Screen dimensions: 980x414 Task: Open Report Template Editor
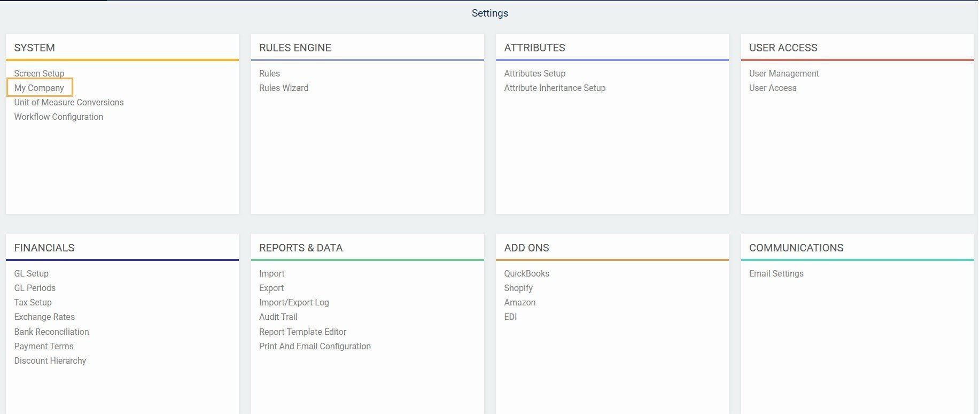point(302,332)
